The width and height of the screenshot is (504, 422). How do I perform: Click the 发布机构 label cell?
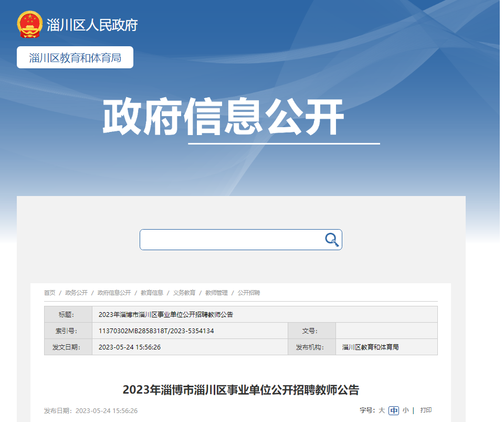point(312,347)
